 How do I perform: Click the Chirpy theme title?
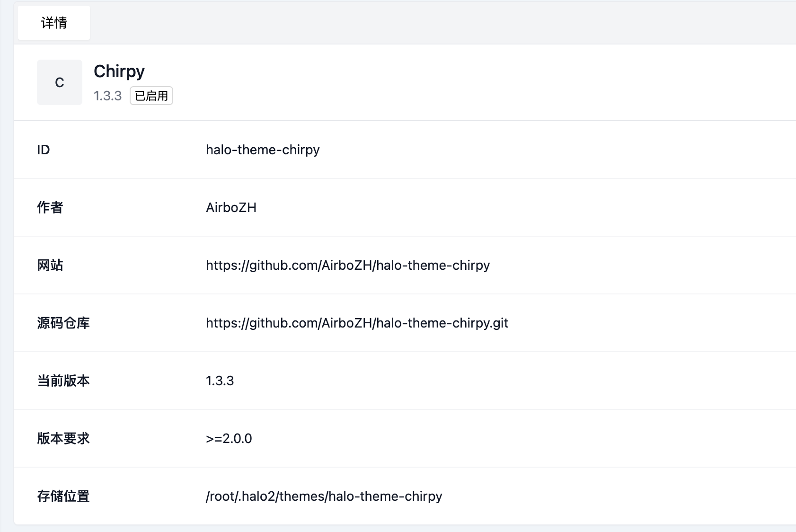119,71
